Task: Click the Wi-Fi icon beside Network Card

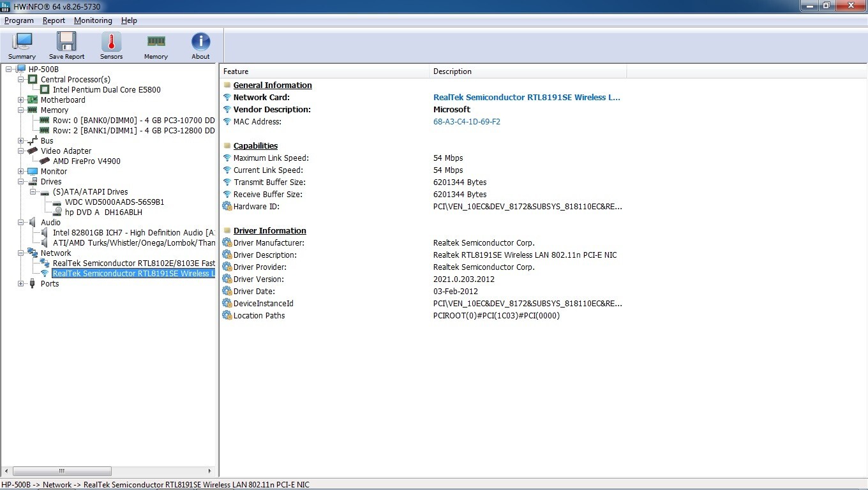Action: coord(227,97)
